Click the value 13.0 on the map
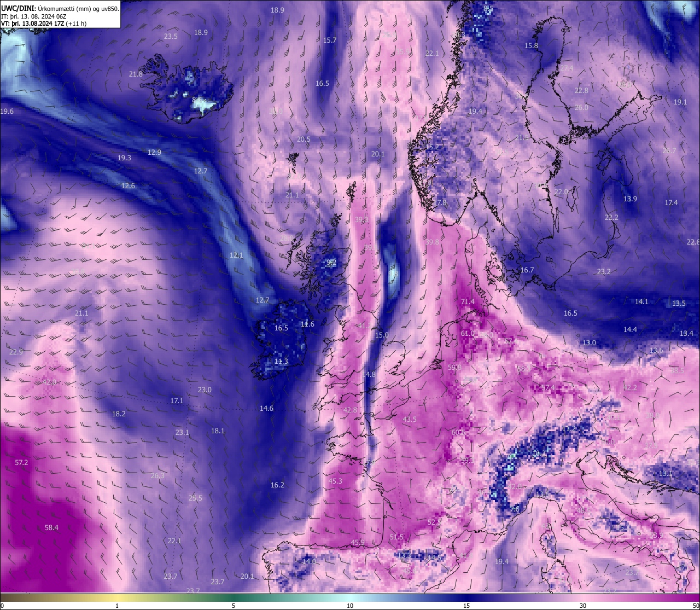The width and height of the screenshot is (700, 610). (589, 342)
